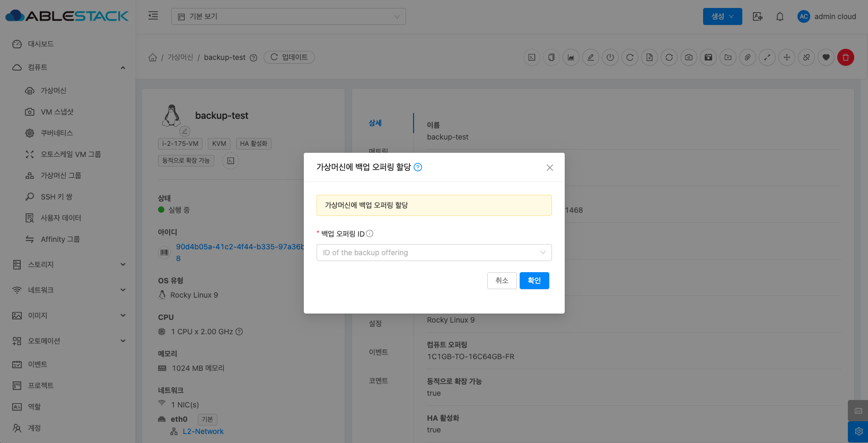Image resolution: width=868 pixels, height=443 pixels.
Task: Click the camera VM snapshot icon
Action: tap(688, 57)
